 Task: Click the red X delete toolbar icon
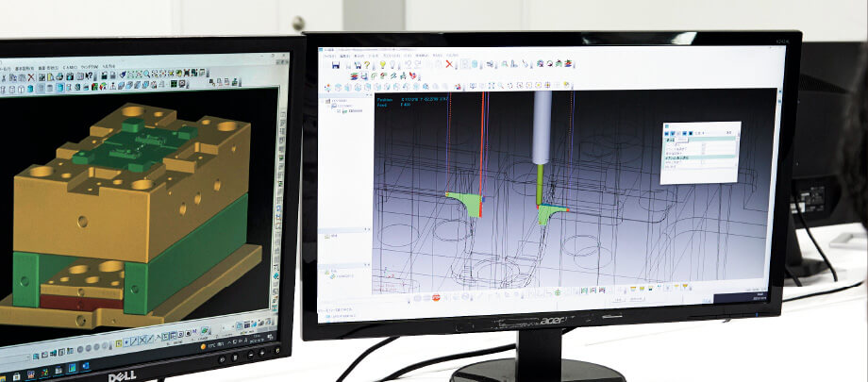click(x=450, y=64)
